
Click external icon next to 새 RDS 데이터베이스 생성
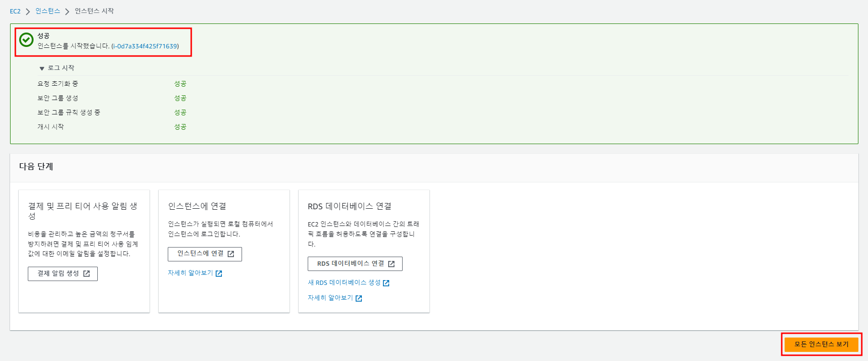tap(386, 283)
